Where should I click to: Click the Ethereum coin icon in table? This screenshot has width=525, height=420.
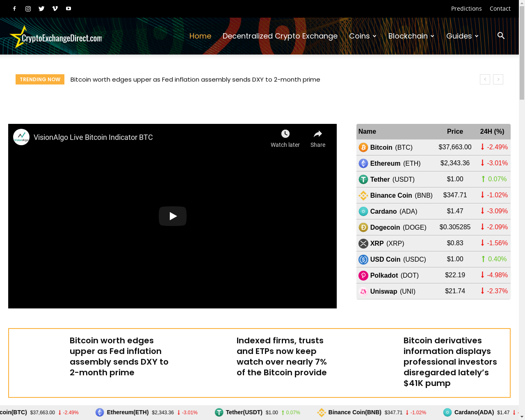[x=363, y=163]
